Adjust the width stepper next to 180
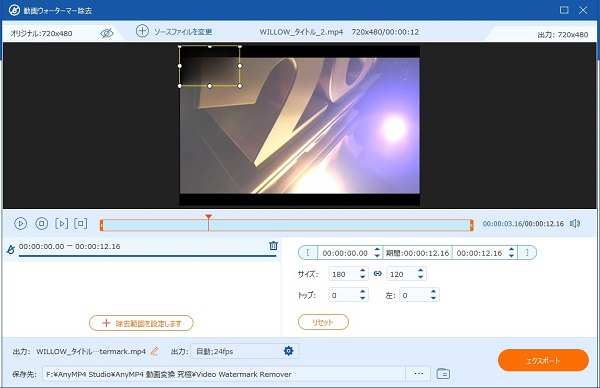The width and height of the screenshot is (600, 388). tap(362, 274)
